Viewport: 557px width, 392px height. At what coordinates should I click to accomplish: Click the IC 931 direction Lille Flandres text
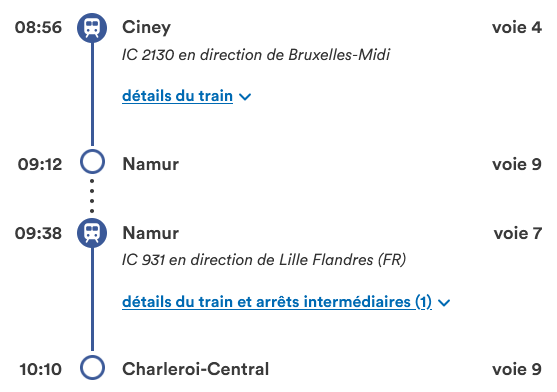point(264,260)
